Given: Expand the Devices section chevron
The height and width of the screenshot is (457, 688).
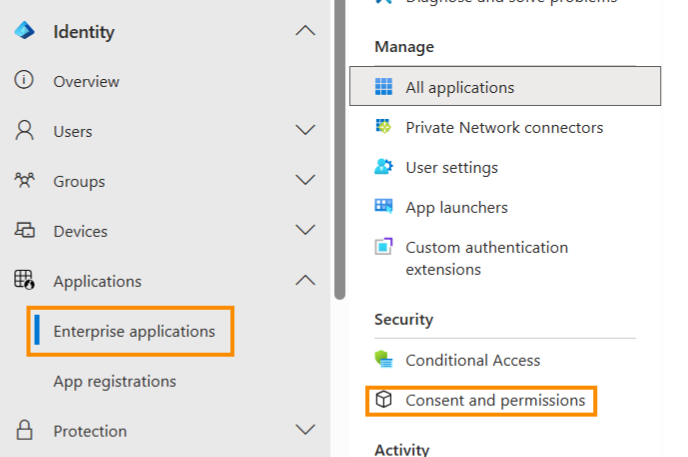Looking at the screenshot, I should pyautogui.click(x=306, y=231).
